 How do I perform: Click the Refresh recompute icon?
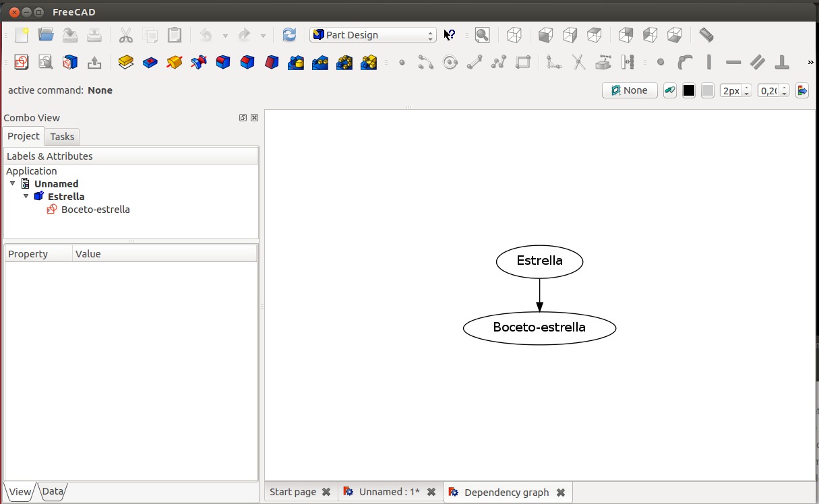(x=289, y=35)
